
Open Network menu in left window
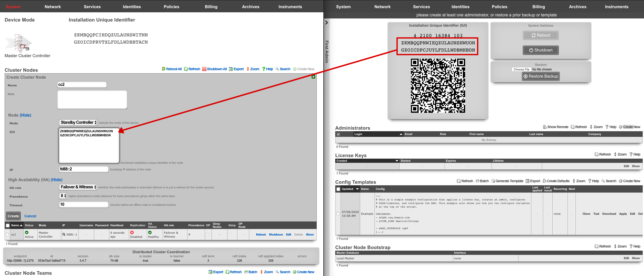(x=53, y=7)
